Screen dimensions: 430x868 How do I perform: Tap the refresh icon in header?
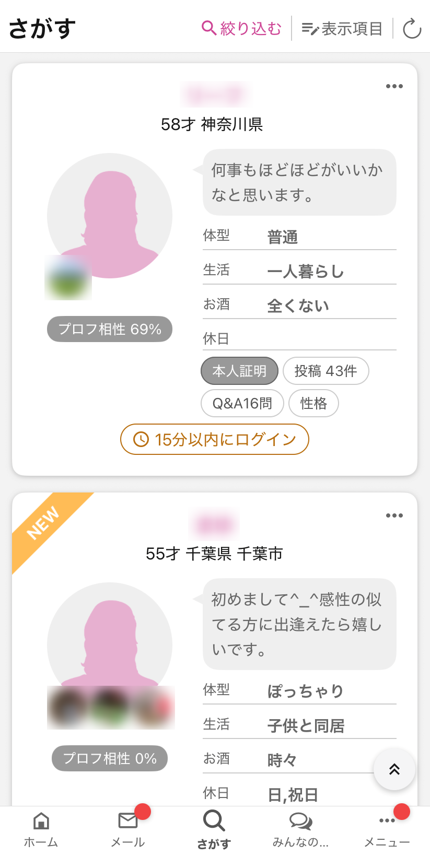pyautogui.click(x=412, y=29)
